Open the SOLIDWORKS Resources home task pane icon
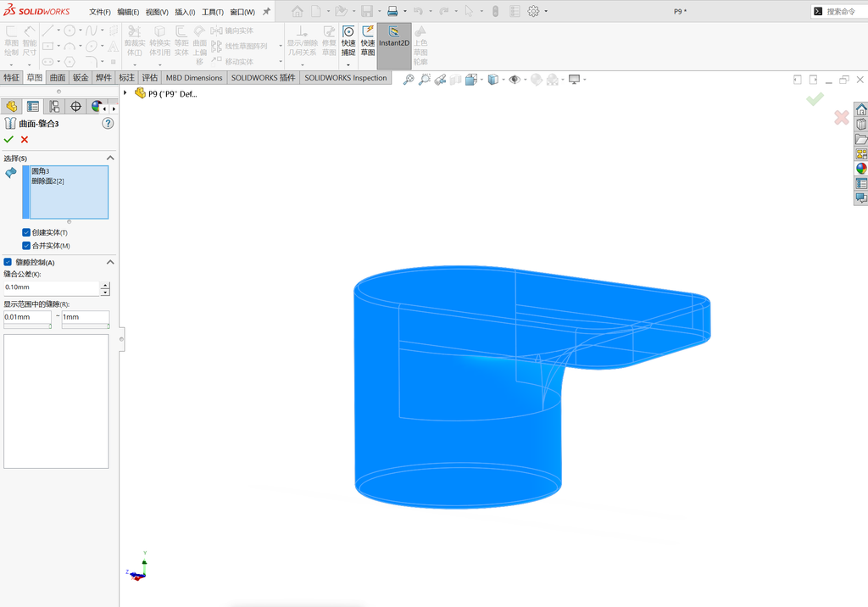The height and width of the screenshot is (607, 868). pos(861,109)
